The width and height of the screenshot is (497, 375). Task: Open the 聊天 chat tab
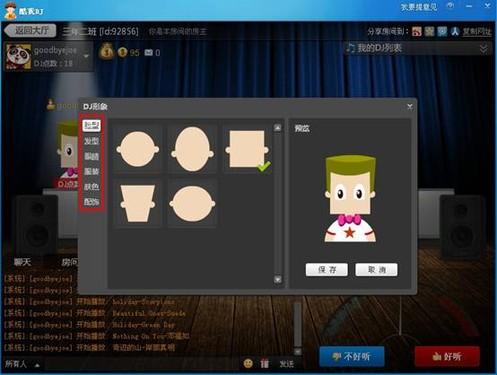pos(22,262)
